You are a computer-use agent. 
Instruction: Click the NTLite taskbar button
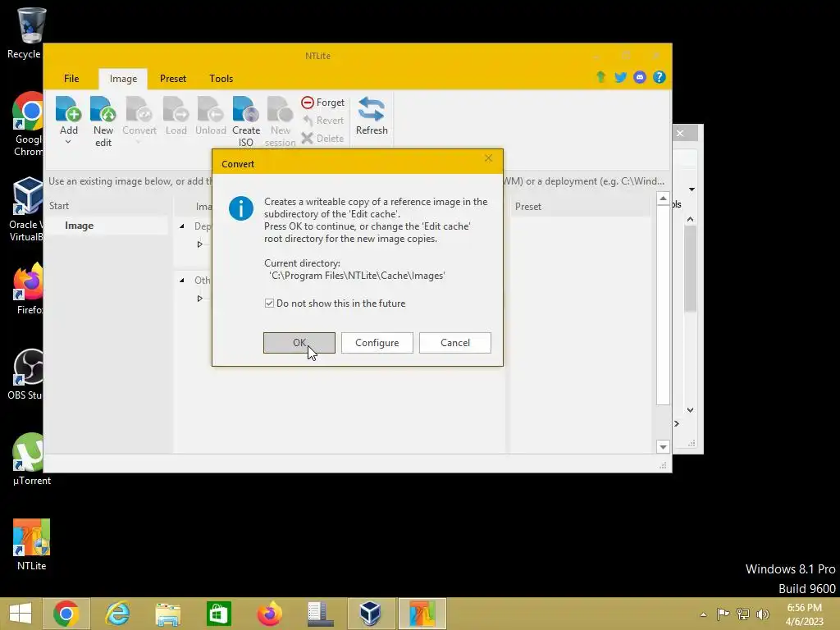pyautogui.click(x=422, y=614)
